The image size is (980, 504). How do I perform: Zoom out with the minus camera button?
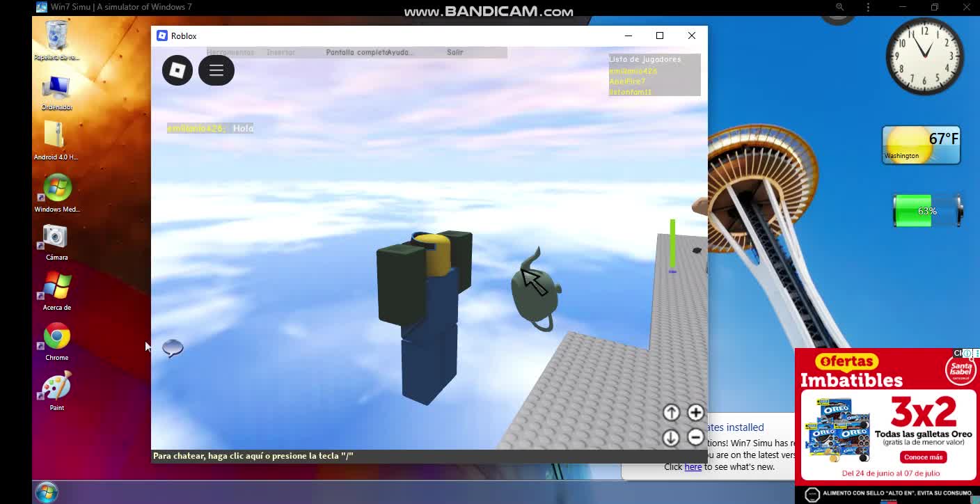(x=695, y=437)
